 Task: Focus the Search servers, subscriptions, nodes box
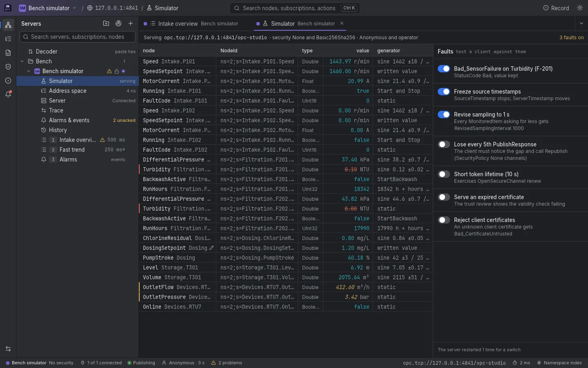point(78,37)
